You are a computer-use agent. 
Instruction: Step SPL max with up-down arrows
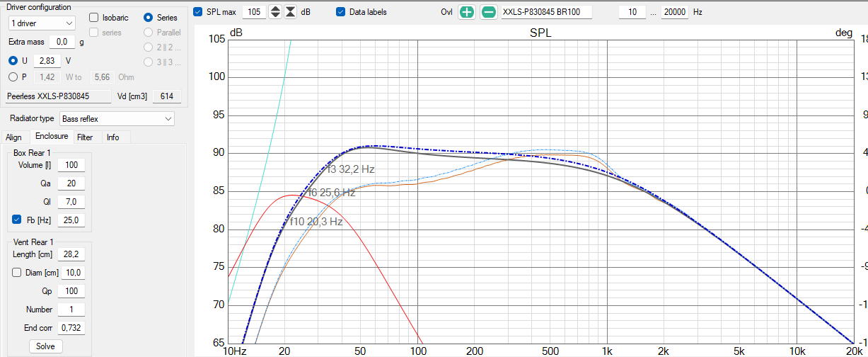coord(275,12)
